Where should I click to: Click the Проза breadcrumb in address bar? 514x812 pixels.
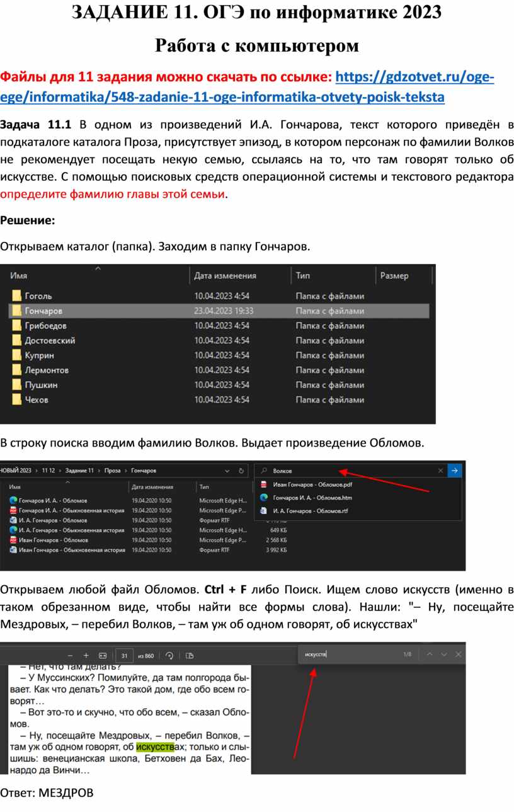112,471
